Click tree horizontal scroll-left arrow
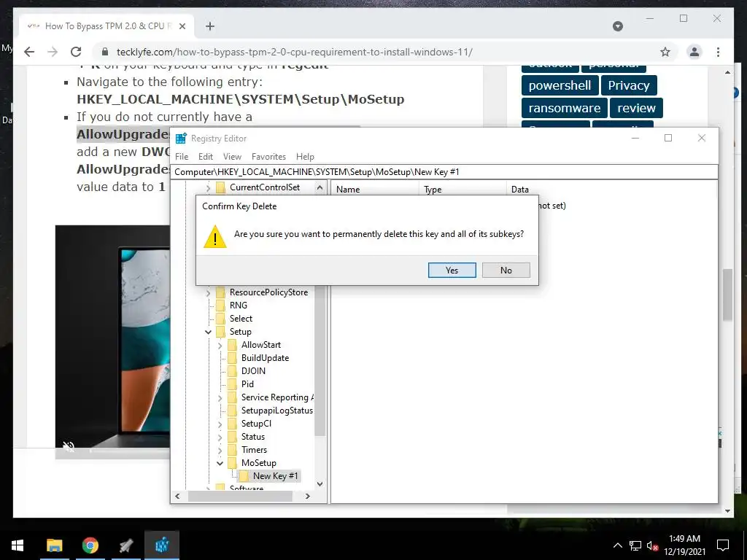Image resolution: width=747 pixels, height=560 pixels. pyautogui.click(x=178, y=496)
